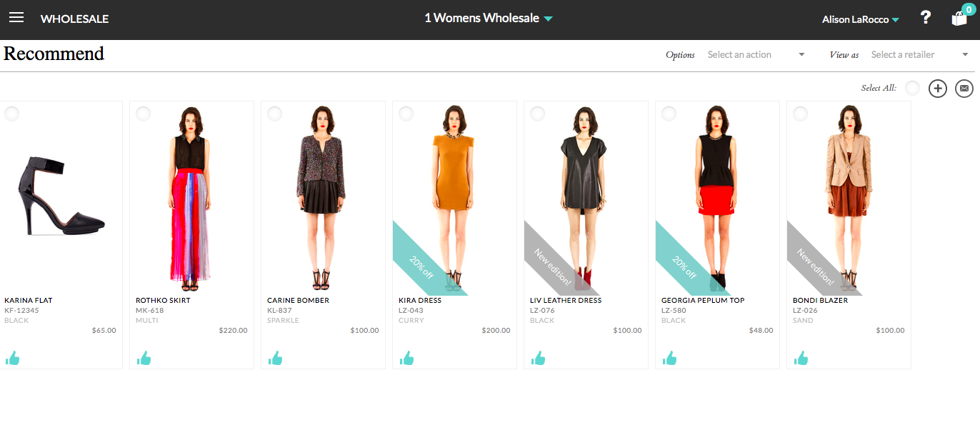The height and width of the screenshot is (445, 980).
Task: Open the hamburger navigation menu
Action: pos(16,17)
